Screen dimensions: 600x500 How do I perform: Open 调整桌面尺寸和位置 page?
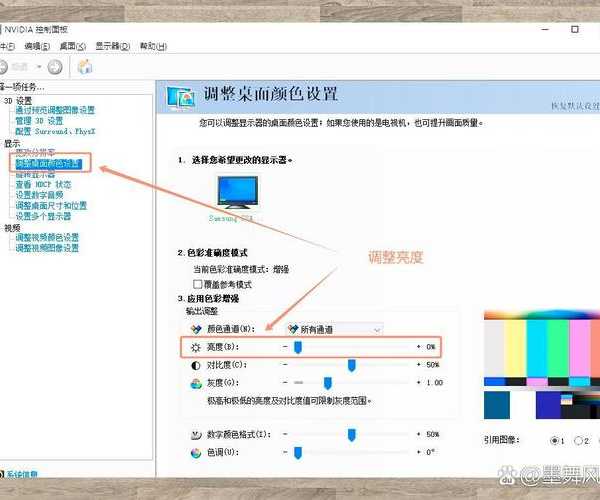[x=51, y=205]
